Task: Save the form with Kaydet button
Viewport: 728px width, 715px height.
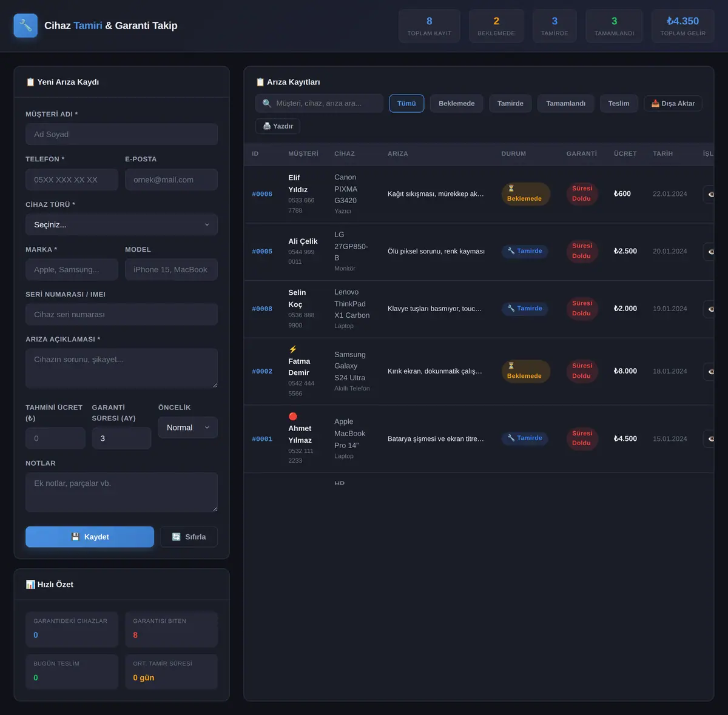Action: pos(90,537)
